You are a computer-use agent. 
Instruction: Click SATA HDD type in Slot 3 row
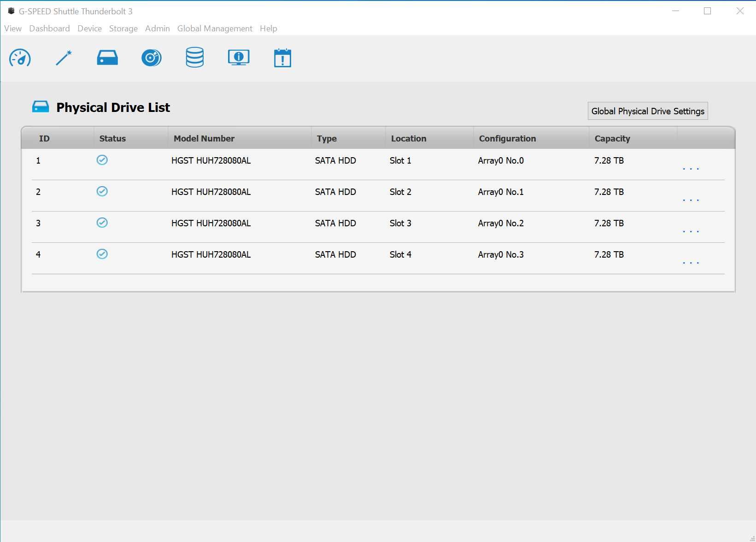(335, 223)
